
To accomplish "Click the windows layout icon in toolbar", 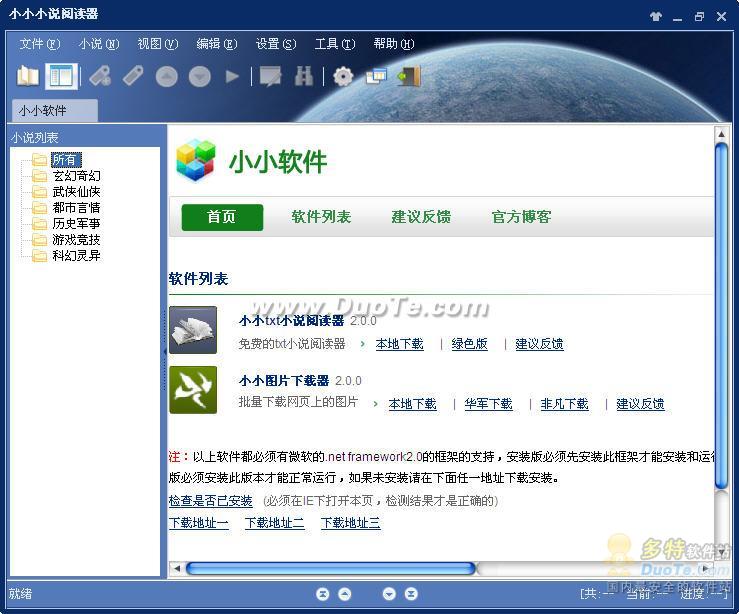I will coord(376,76).
